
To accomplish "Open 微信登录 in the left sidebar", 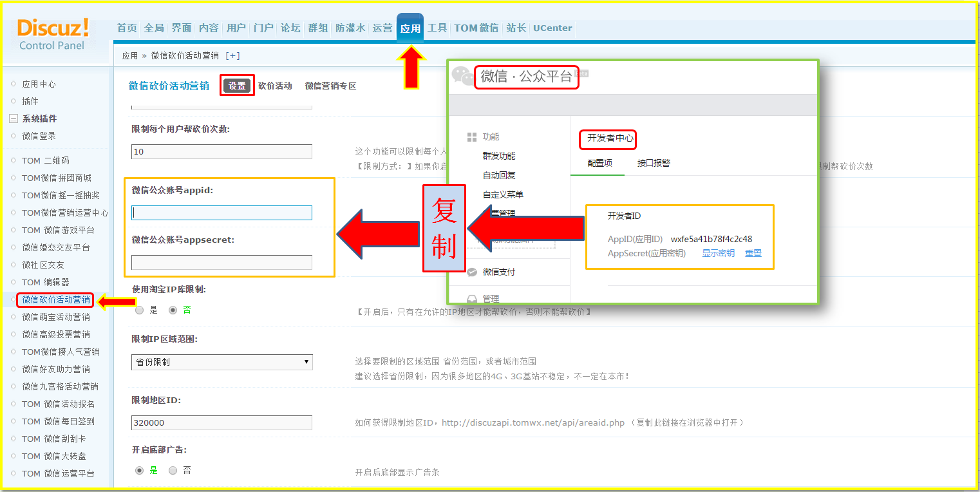I will coord(39,136).
